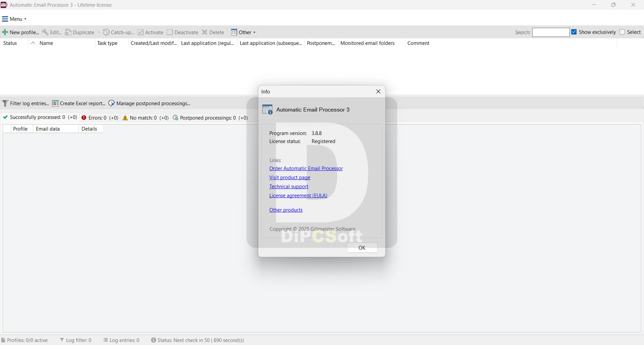
Task: Click the Profiles: 0/0 active status text
Action: pyautogui.click(x=28, y=340)
